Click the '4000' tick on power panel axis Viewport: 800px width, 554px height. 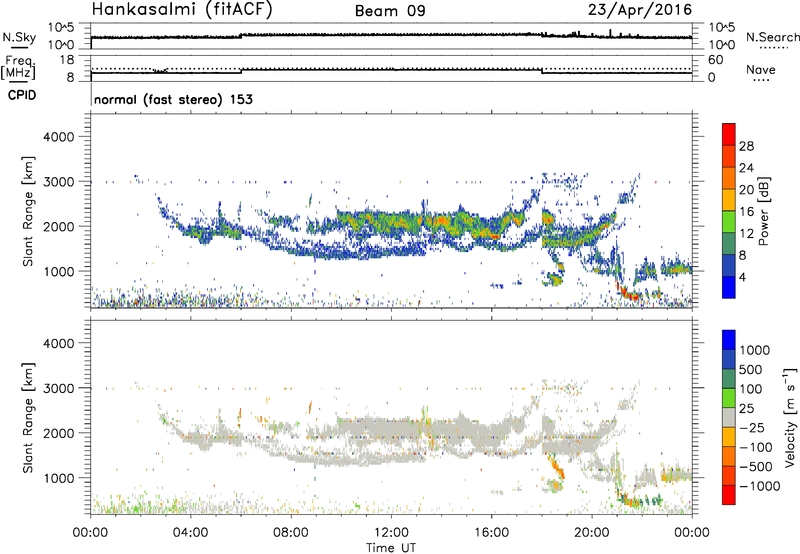(58, 137)
